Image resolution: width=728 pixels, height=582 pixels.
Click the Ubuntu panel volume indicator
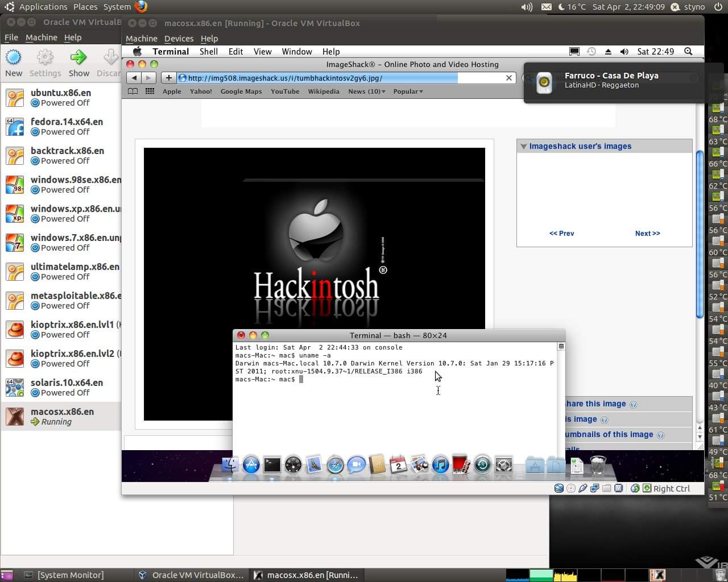tap(527, 7)
